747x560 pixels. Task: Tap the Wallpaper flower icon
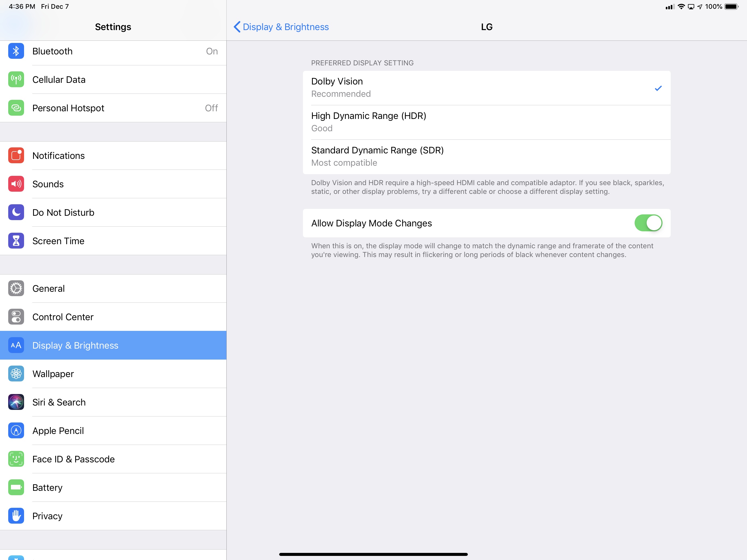pyautogui.click(x=16, y=374)
